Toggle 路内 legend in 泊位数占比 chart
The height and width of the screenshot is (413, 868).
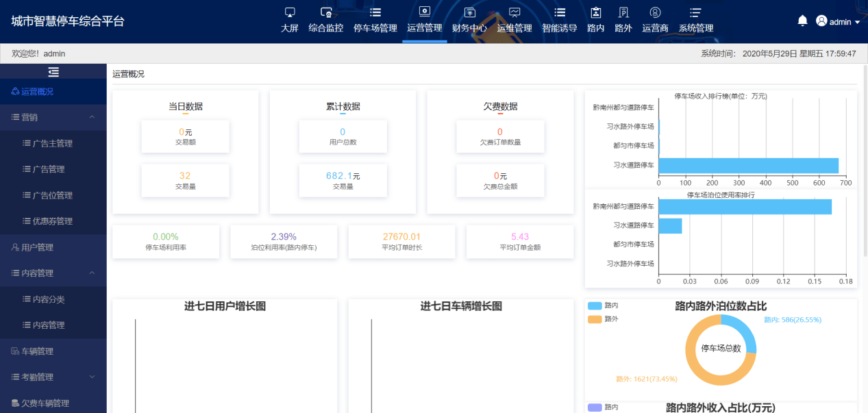point(603,306)
